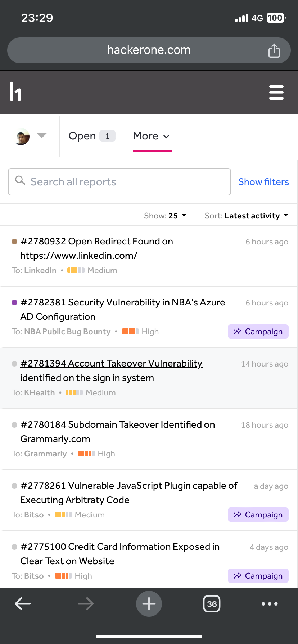Open the More tab menu
Image resolution: width=298 pixels, height=644 pixels.
click(x=152, y=136)
